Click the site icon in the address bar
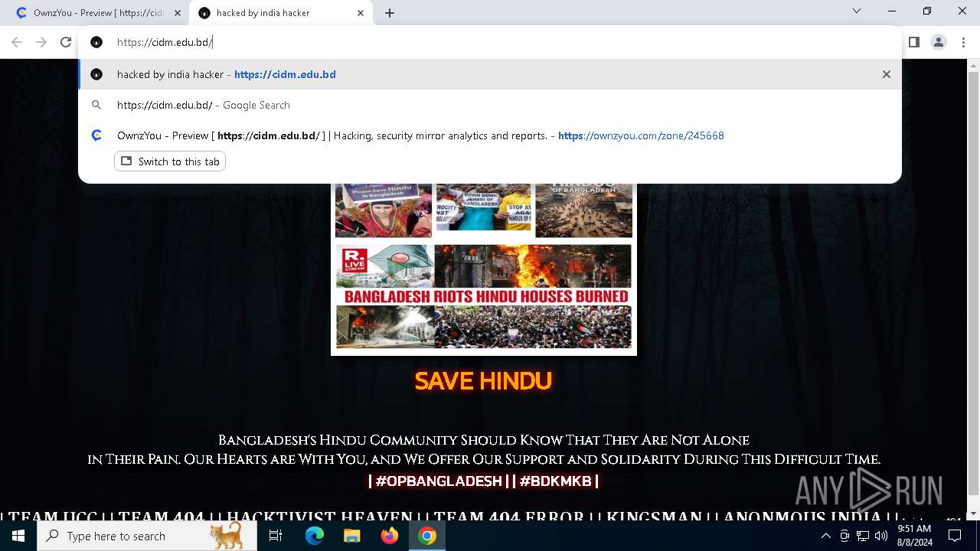The height and width of the screenshot is (551, 980). coord(96,42)
